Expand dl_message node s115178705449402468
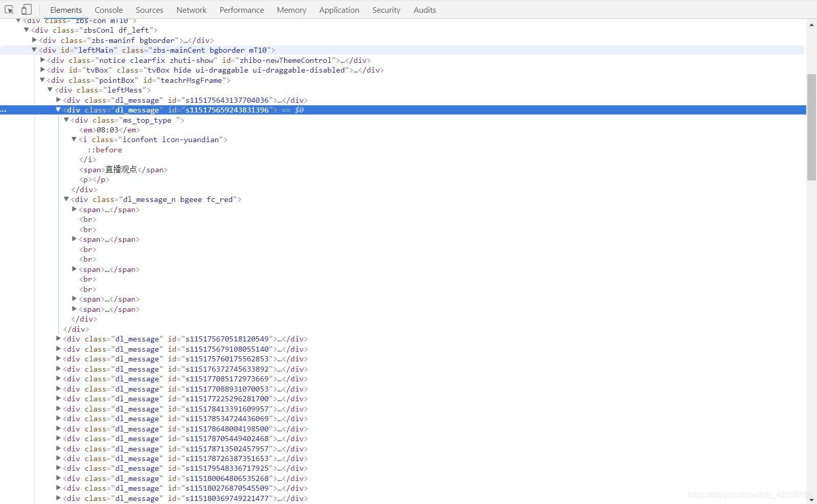This screenshot has height=504, width=817. pos(58,438)
